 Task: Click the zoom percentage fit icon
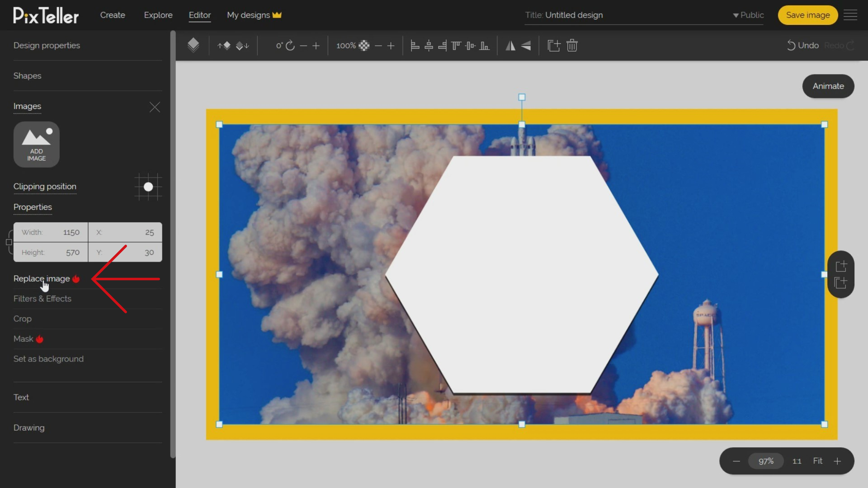[x=817, y=460]
